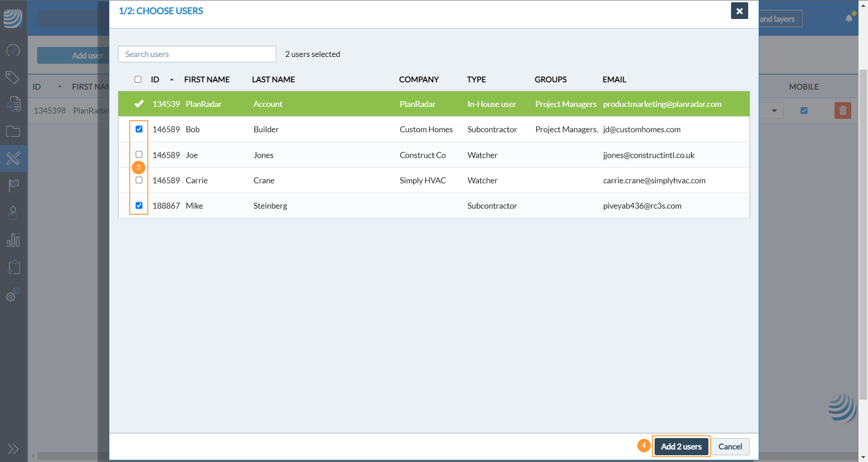Check the checkbox for Carrie Crane
Image resolution: width=868 pixels, height=462 pixels.
click(139, 180)
